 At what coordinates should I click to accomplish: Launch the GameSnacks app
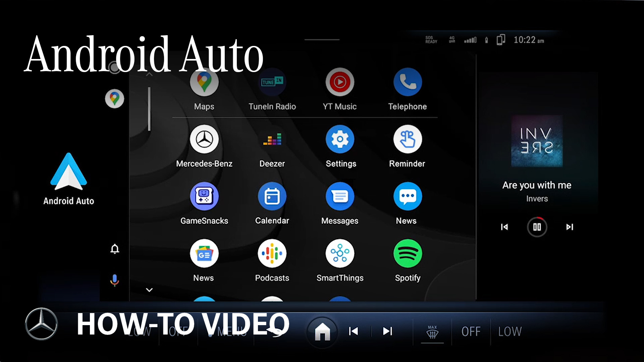coord(204,196)
